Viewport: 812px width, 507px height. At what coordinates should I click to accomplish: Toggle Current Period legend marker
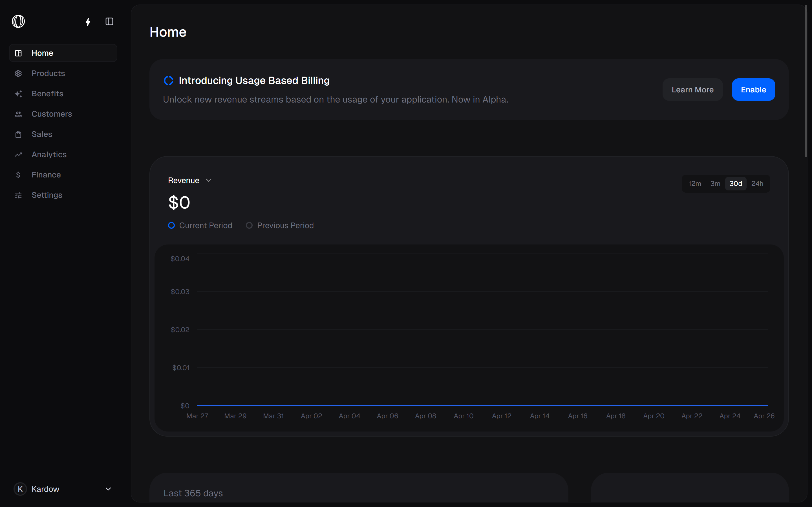[171, 226]
